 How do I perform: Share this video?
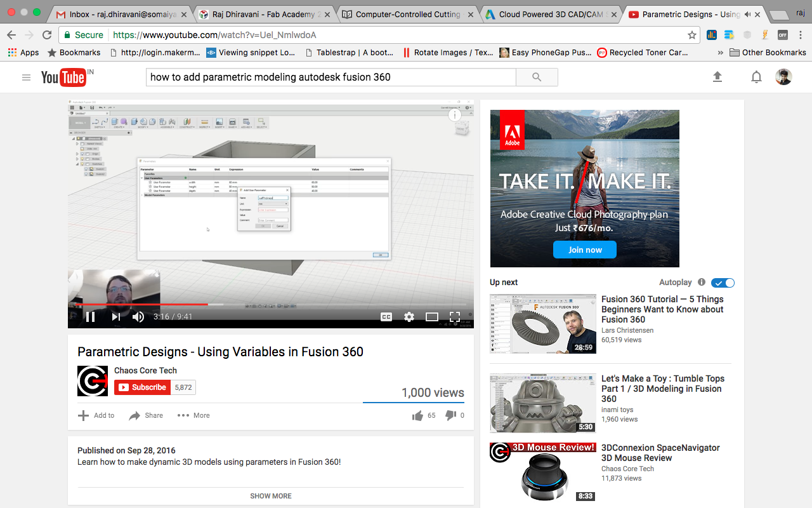[x=146, y=415]
